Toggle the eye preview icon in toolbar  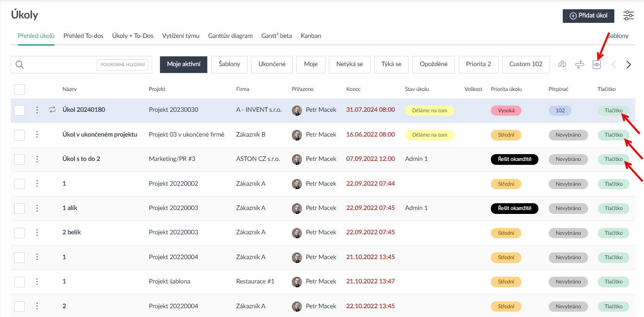[x=597, y=65]
